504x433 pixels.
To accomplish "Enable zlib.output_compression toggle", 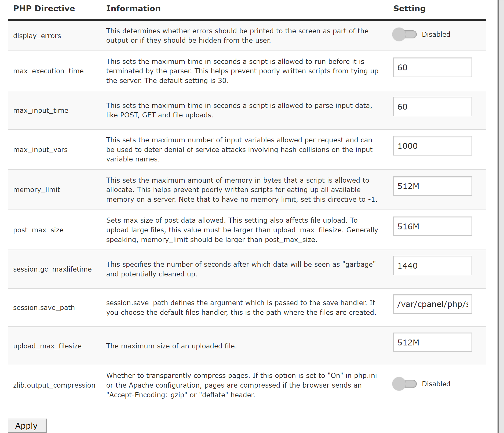I will pyautogui.click(x=404, y=384).
